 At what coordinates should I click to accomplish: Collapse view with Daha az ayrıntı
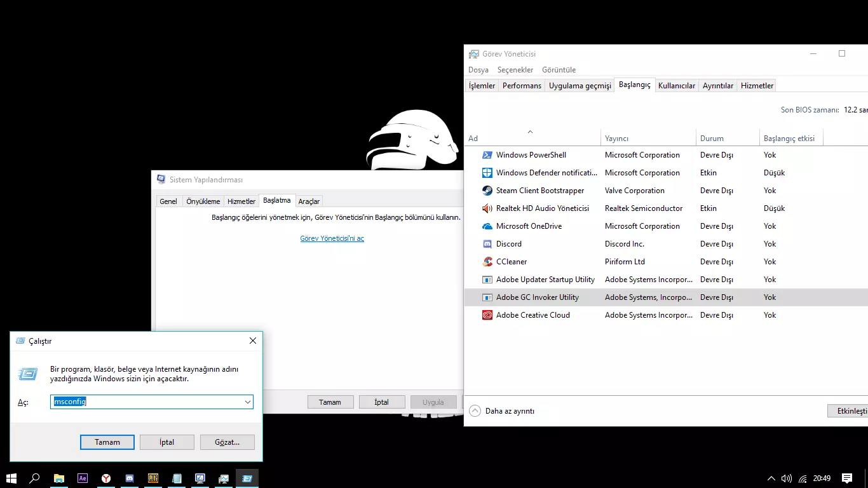502,411
